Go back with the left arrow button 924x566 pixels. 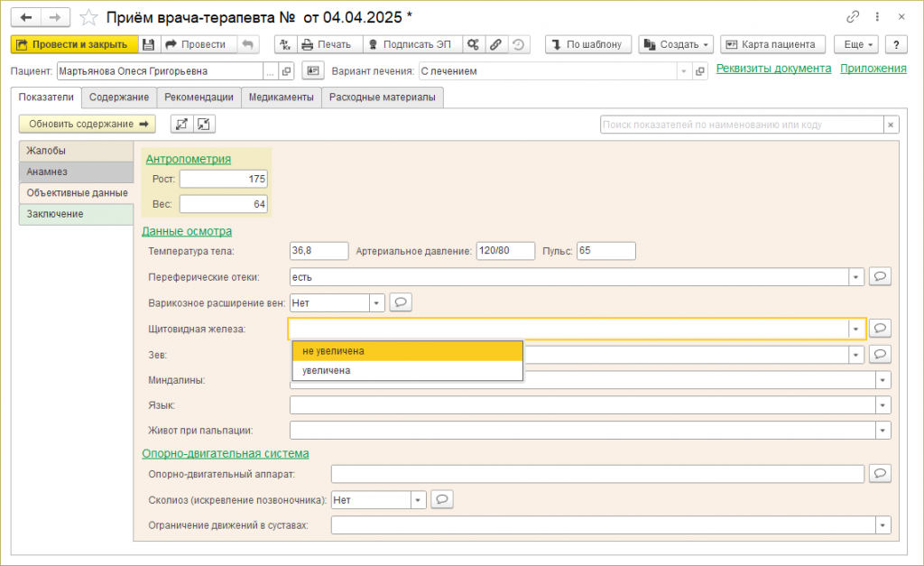point(26,17)
